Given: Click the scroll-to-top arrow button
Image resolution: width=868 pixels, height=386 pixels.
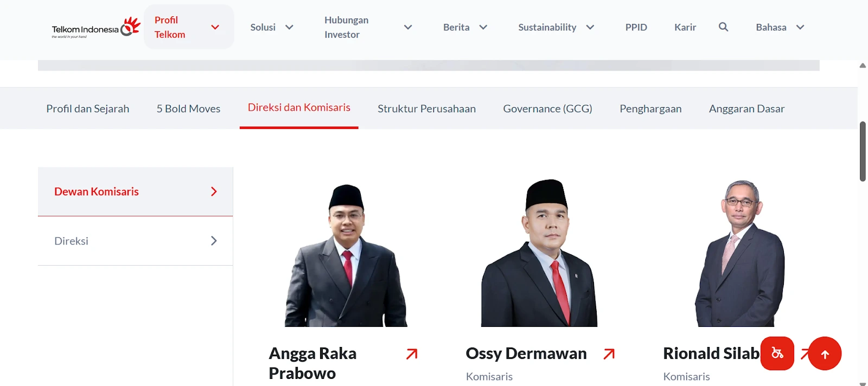Looking at the screenshot, I should 825,353.
